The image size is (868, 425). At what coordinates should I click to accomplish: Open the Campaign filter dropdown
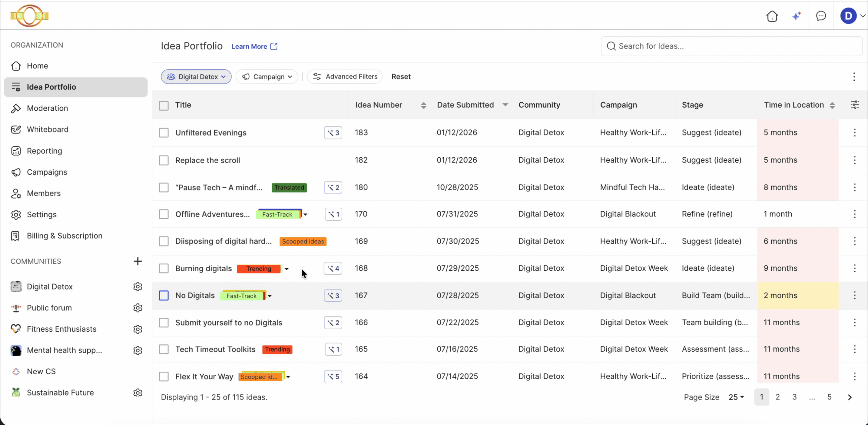click(x=267, y=77)
